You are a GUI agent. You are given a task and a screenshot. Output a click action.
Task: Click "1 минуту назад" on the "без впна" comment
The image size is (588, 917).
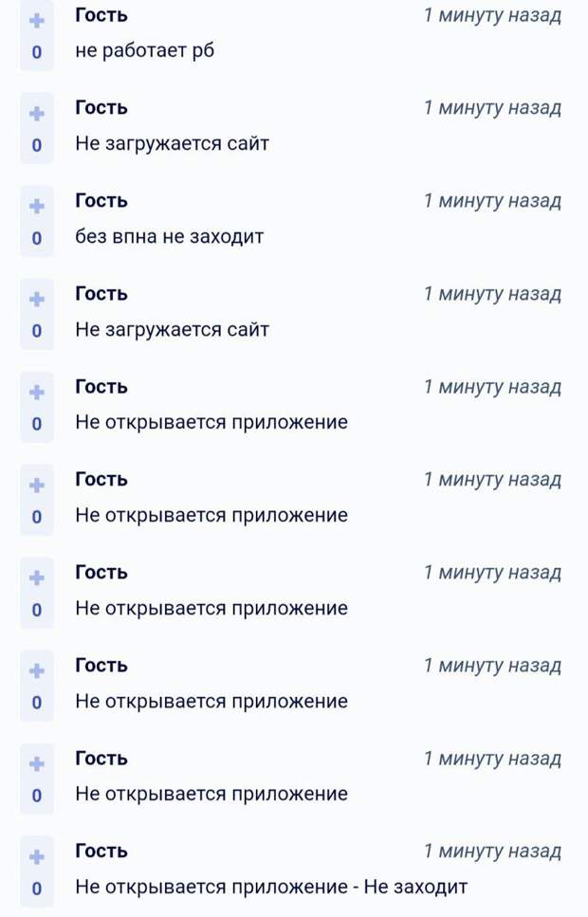coord(491,201)
